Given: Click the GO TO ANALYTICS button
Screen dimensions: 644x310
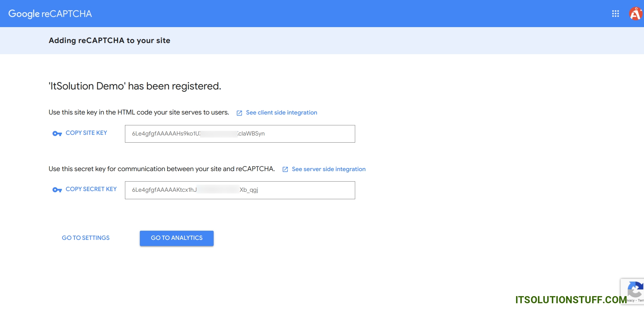Looking at the screenshot, I should [176, 238].
